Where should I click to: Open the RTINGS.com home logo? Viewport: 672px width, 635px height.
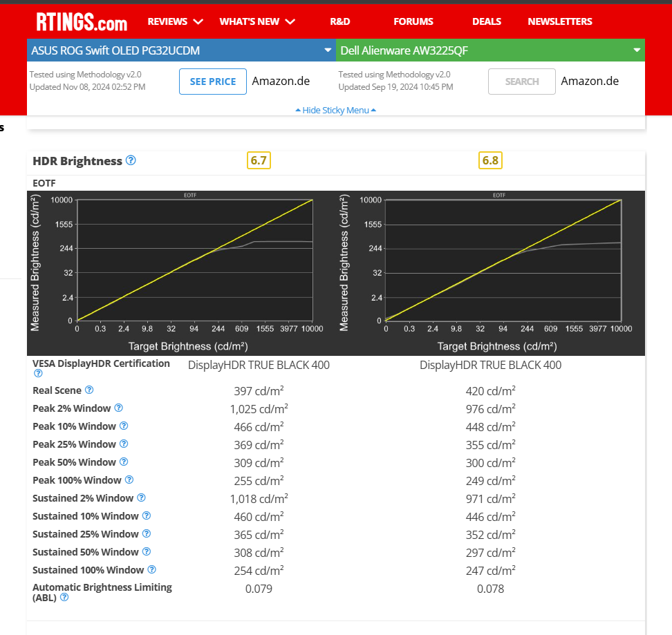(x=82, y=22)
